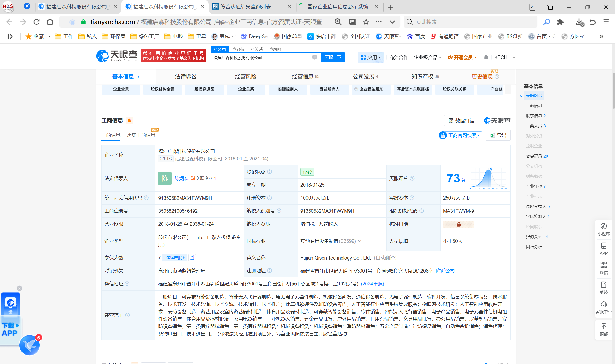Close the floating 下载APP promo
The height and width of the screenshot is (364, 615).
click(19, 288)
